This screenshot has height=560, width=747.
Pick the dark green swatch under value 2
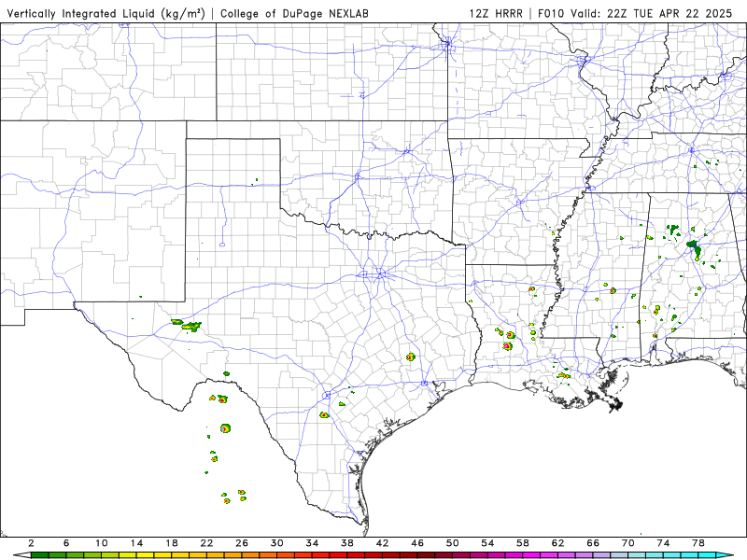click(40, 555)
